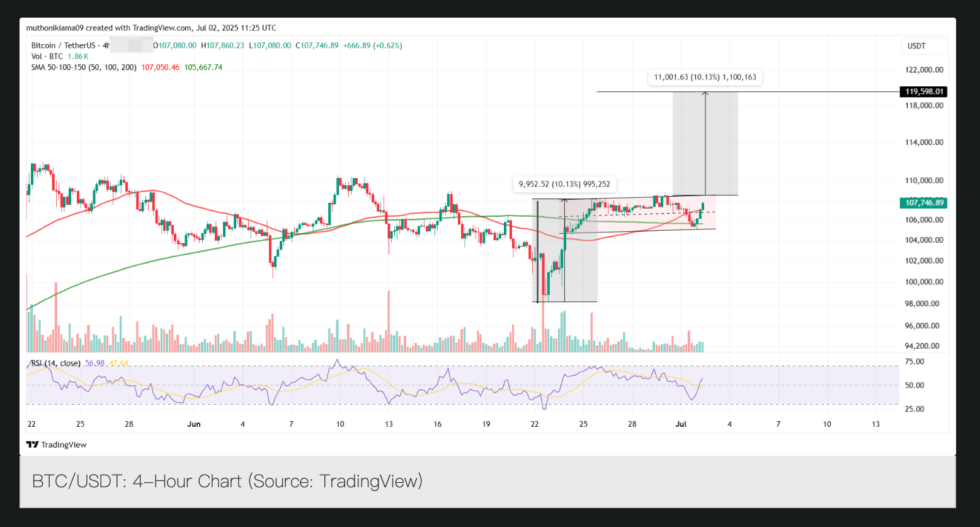
Task: Click the Jun label on the date axis
Action: 194,424
